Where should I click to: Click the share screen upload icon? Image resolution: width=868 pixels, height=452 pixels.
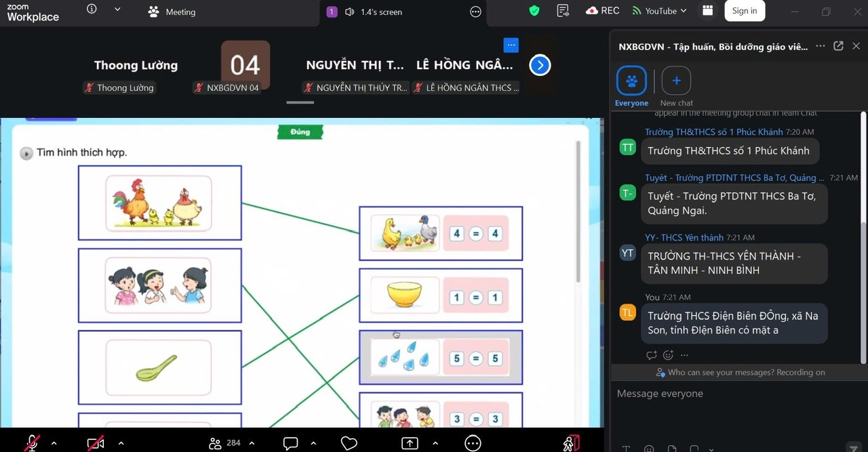pos(410,443)
